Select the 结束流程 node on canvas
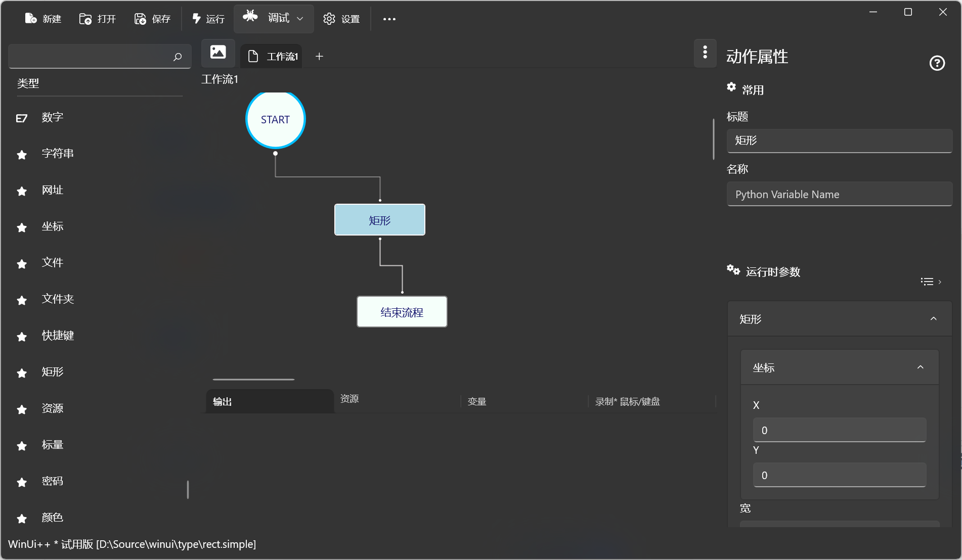Viewport: 962px width, 560px height. tap(402, 312)
